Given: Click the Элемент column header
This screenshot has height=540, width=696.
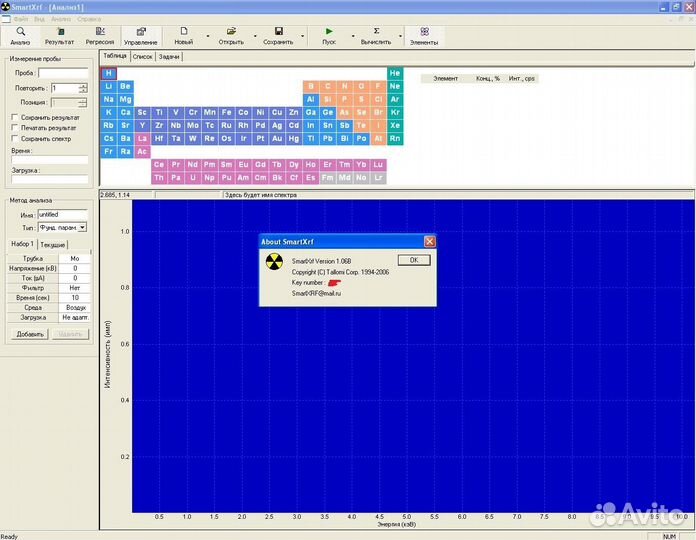Looking at the screenshot, I should (445, 79).
